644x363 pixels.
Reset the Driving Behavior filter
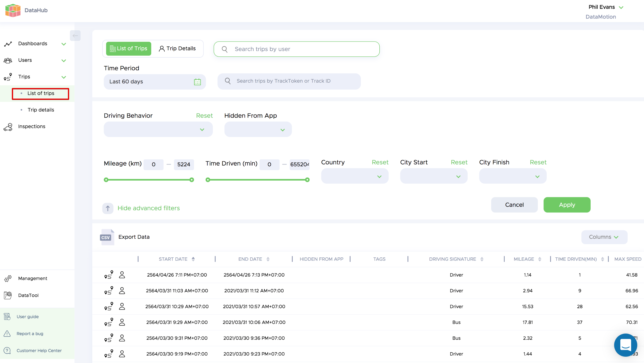pyautogui.click(x=204, y=115)
